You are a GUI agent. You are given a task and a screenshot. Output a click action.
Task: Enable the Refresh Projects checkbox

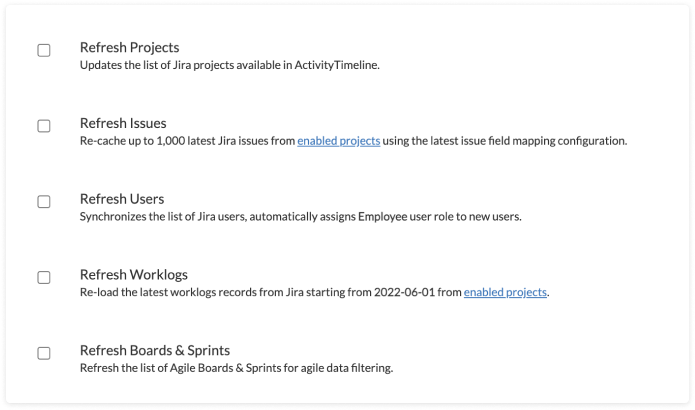[x=44, y=50]
